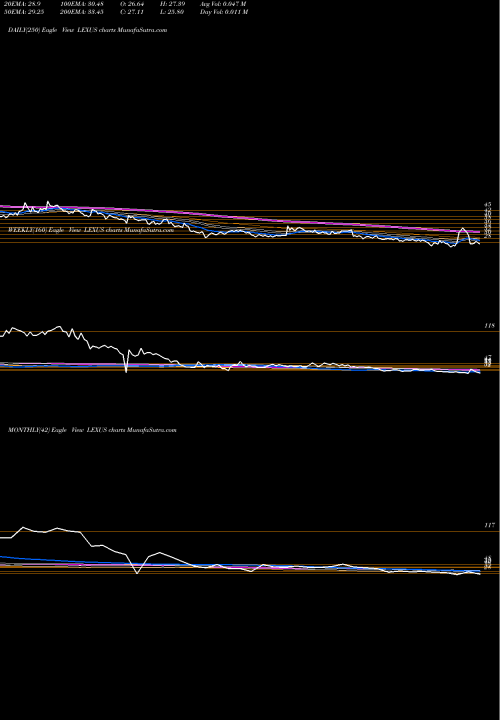Viewport: 500px width, 720px height.
Task: Click the 117 axis label on monthly chart
Action: pyautogui.click(x=489, y=525)
